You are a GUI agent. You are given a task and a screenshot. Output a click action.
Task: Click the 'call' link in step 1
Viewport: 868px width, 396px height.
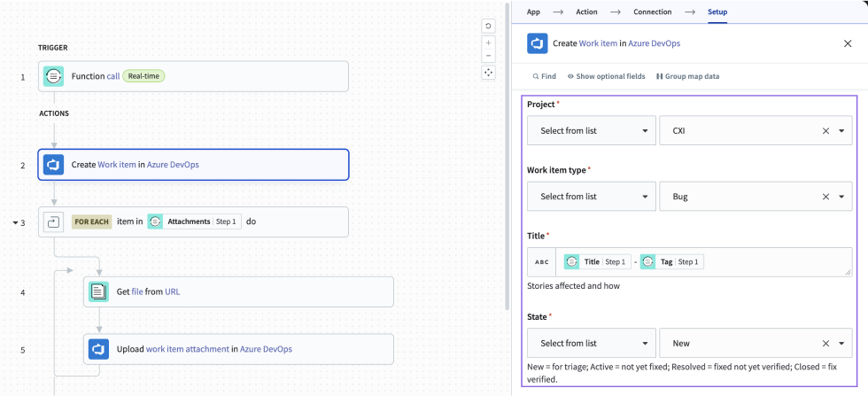click(113, 76)
